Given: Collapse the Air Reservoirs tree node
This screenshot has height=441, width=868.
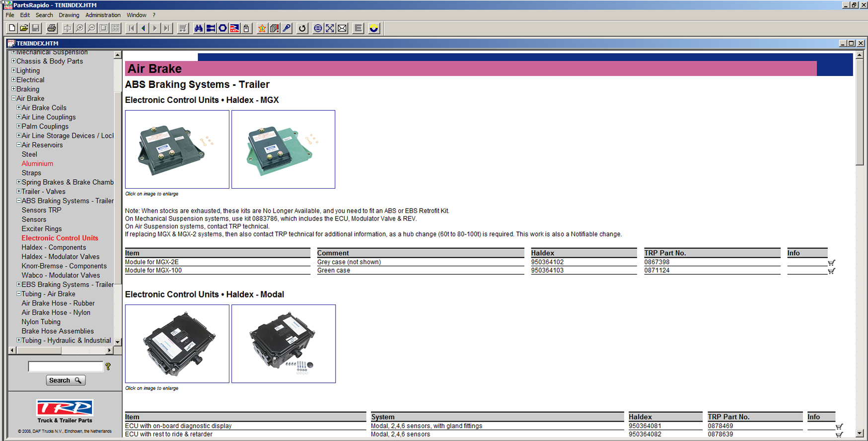Looking at the screenshot, I should (x=19, y=145).
